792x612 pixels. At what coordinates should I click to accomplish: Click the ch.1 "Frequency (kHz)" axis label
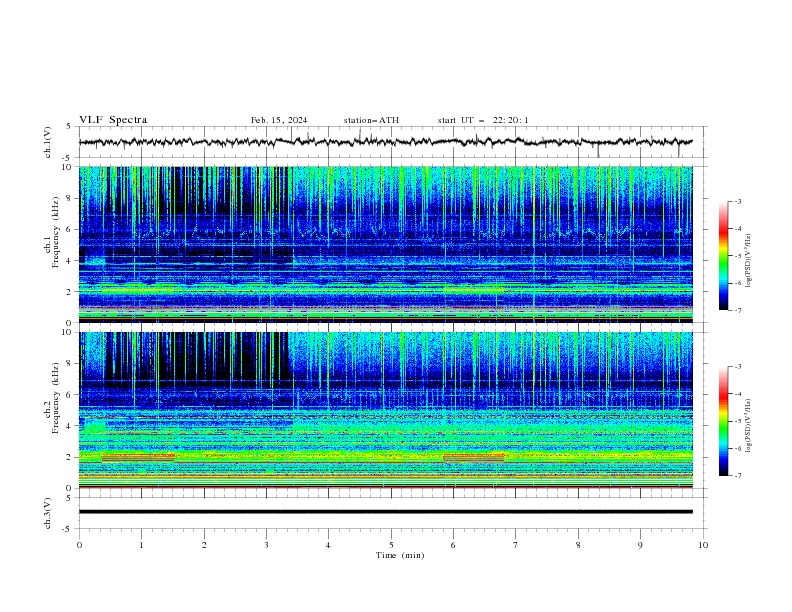point(56,233)
